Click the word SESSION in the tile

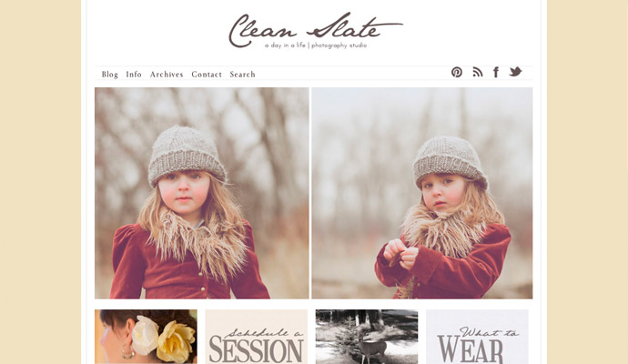(x=257, y=350)
